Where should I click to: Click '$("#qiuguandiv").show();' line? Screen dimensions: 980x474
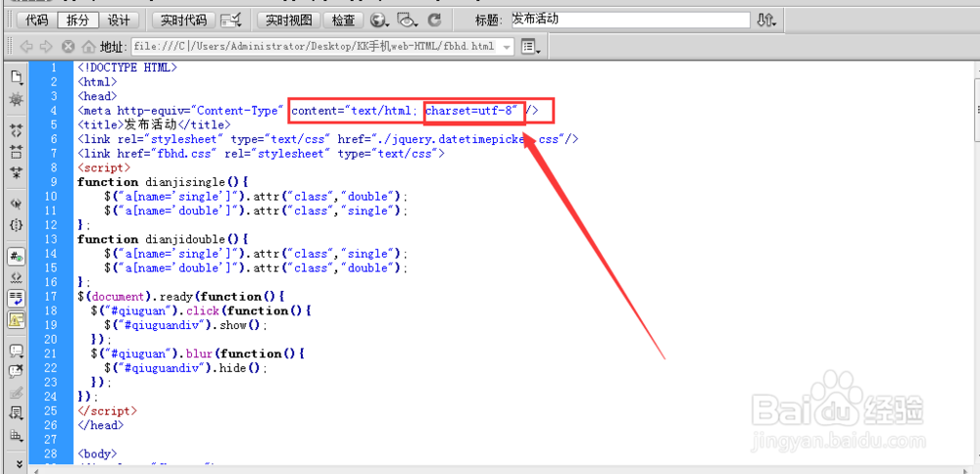click(185, 325)
